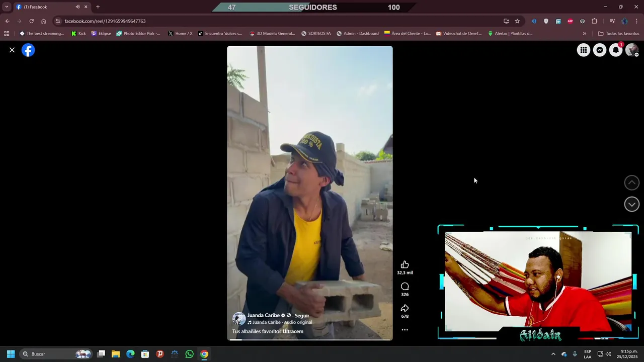Open the notifications bell

click(615, 50)
